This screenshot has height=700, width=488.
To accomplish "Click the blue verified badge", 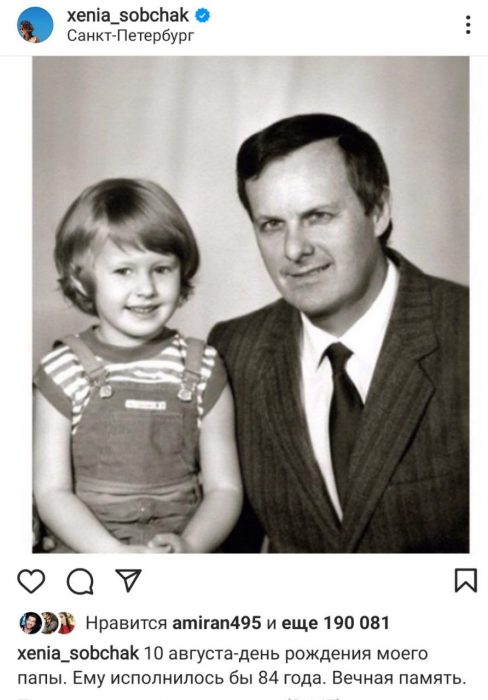I will pos(203,16).
